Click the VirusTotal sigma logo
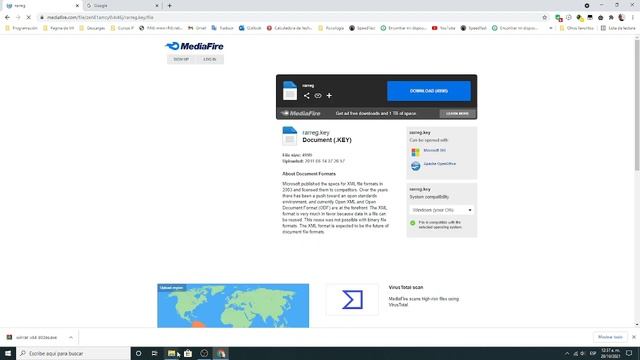Image resolution: width=640 pixels, height=360 pixels. point(352,300)
